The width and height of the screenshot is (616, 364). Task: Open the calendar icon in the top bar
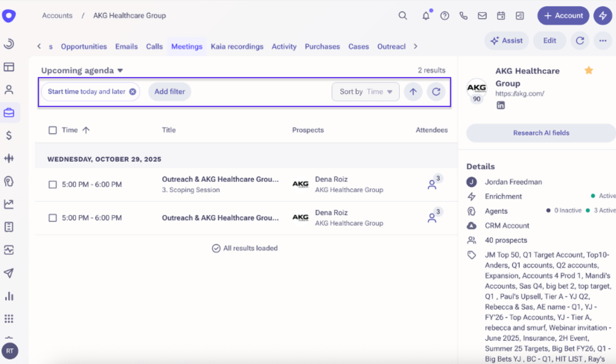pos(501,15)
